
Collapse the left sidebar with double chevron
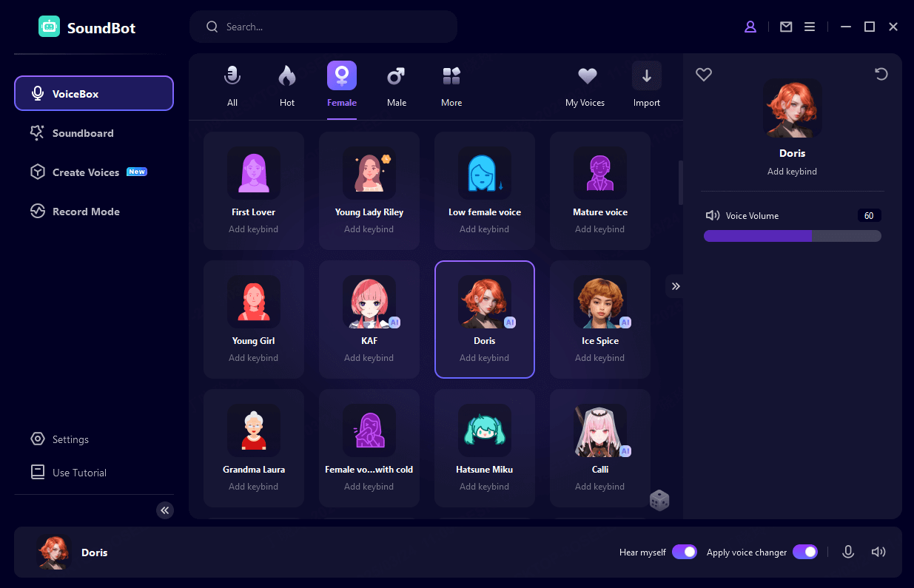click(165, 510)
